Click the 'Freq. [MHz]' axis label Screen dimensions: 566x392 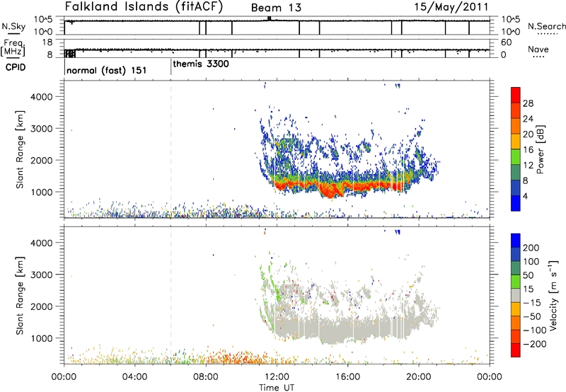pos(13,47)
